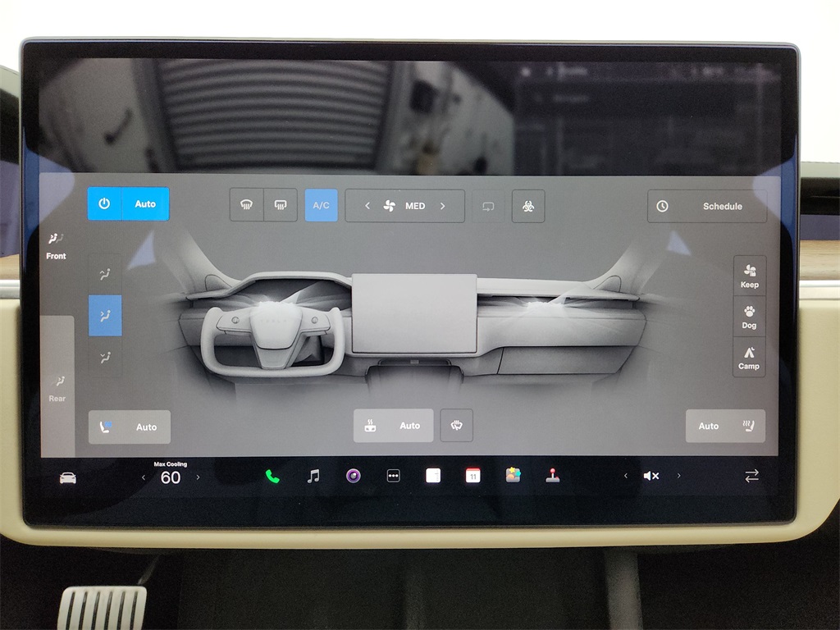Decrease fan speed with left chevron
Image resolution: width=840 pixels, height=630 pixels.
tap(367, 206)
